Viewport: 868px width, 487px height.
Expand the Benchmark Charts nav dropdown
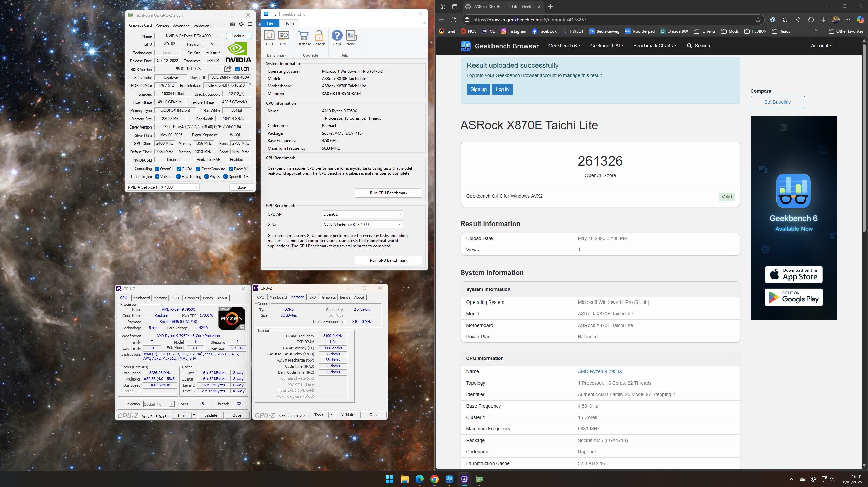tap(655, 46)
